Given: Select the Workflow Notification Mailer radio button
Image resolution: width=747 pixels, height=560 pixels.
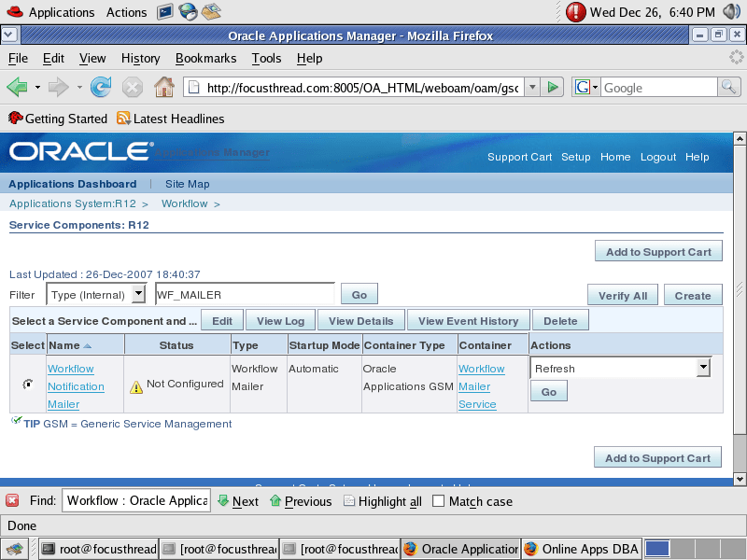Looking at the screenshot, I should click(27, 385).
